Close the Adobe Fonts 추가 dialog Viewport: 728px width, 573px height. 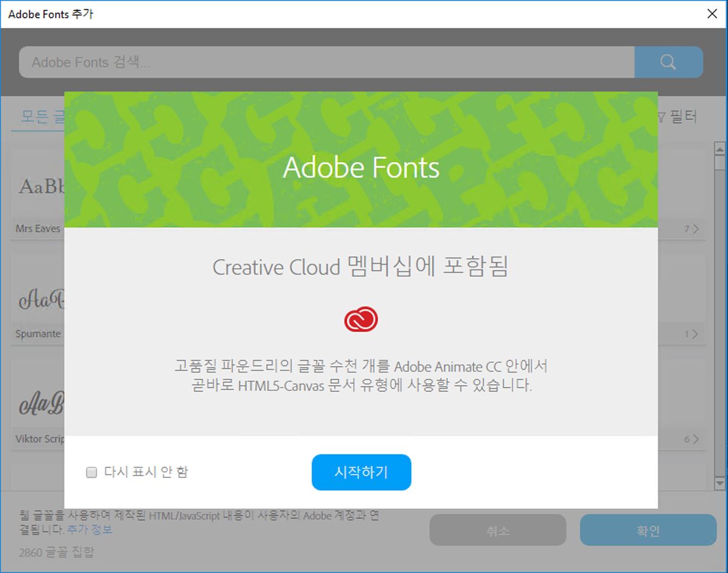pyautogui.click(x=712, y=13)
